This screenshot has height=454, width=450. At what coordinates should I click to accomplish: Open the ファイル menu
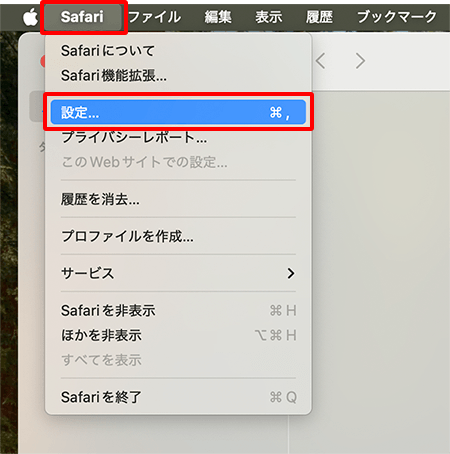tap(154, 17)
